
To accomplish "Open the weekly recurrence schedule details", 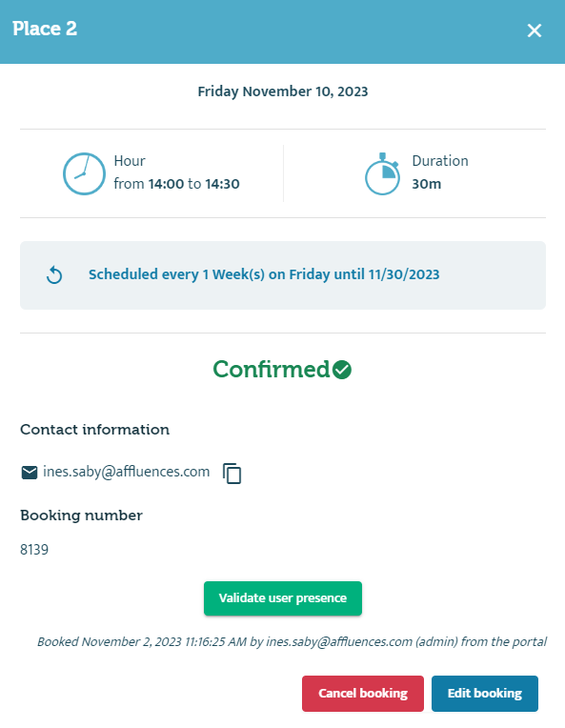I will click(x=264, y=274).
